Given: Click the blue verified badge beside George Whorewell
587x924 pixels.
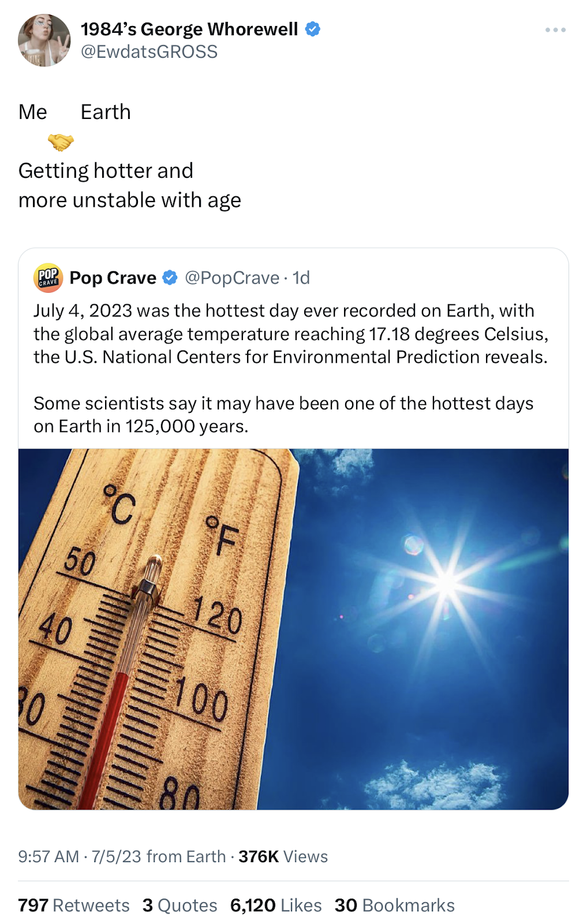Looking at the screenshot, I should [x=313, y=29].
